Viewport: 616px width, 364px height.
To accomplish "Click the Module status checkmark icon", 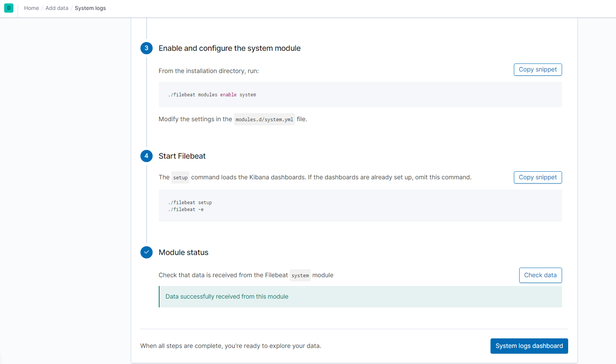I will click(x=147, y=252).
